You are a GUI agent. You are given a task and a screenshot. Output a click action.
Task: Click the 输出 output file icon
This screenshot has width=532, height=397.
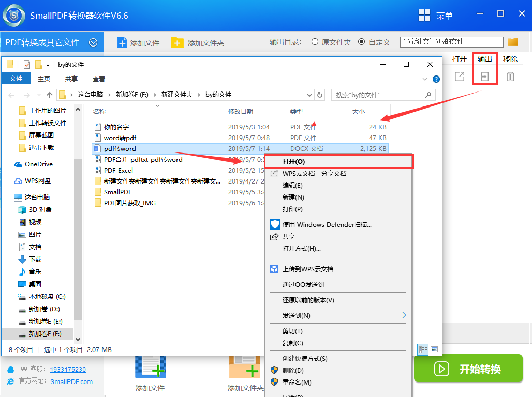click(485, 77)
